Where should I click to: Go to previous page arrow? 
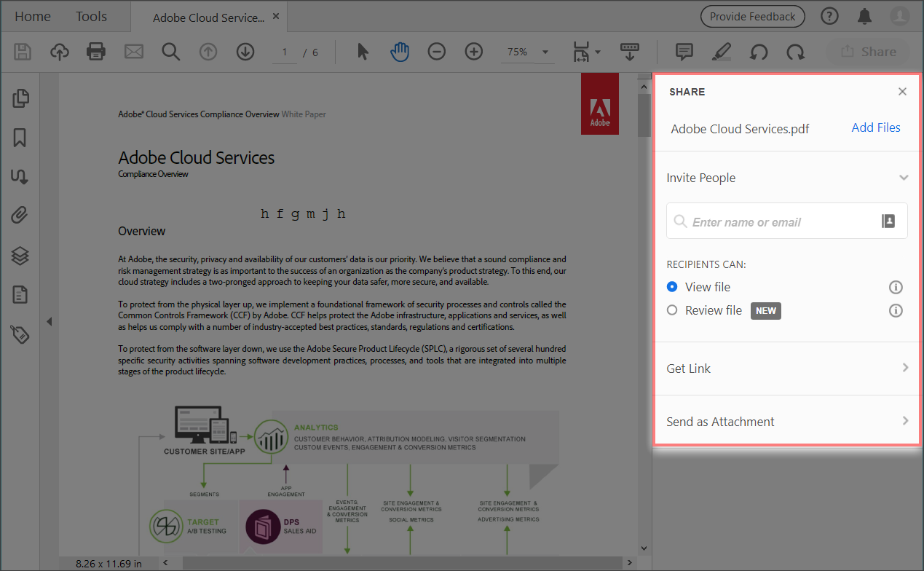[208, 52]
